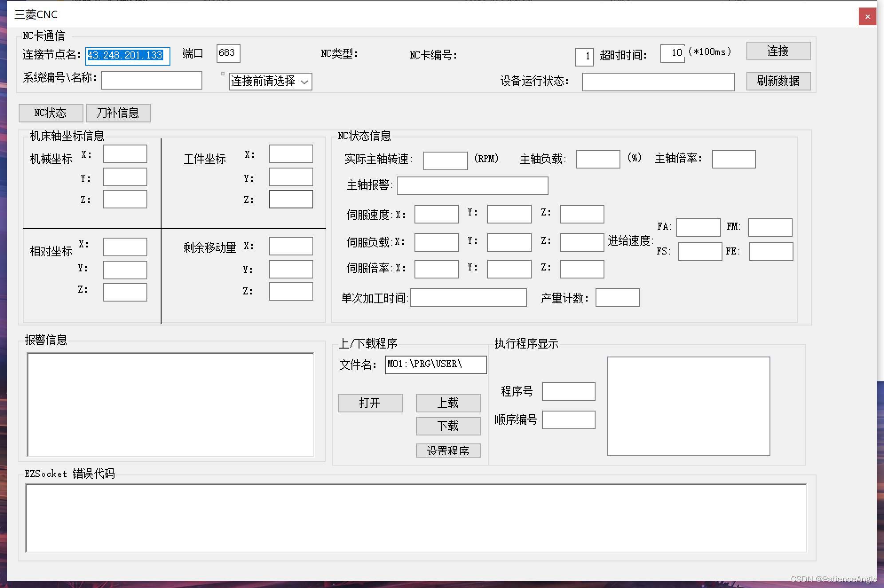884x588 pixels.
Task: Click inside the 报警信息 alarm list box
Action: (170, 404)
